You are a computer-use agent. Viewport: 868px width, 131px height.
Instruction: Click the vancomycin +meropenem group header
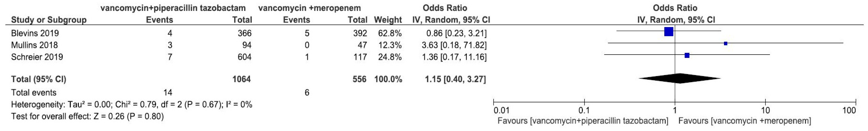pos(310,8)
